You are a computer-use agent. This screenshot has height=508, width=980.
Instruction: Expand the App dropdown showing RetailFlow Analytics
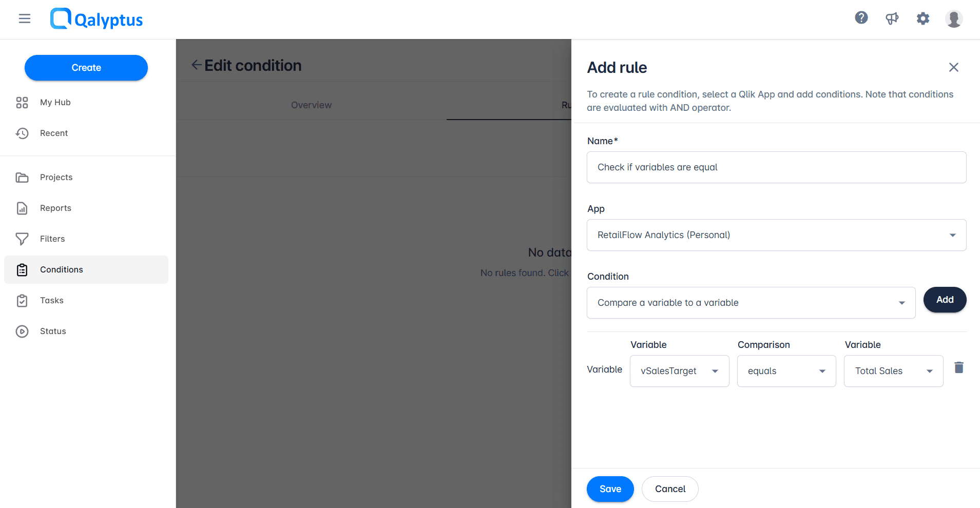pyautogui.click(x=776, y=235)
